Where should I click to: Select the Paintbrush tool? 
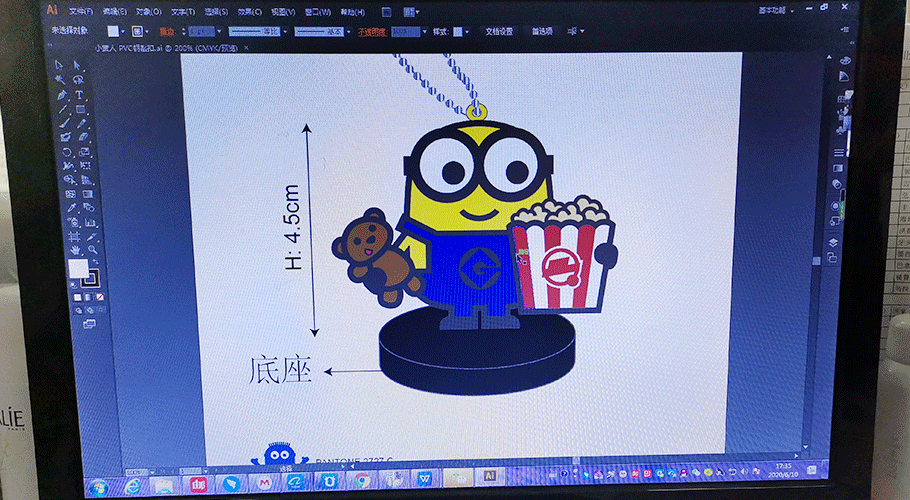click(64, 123)
